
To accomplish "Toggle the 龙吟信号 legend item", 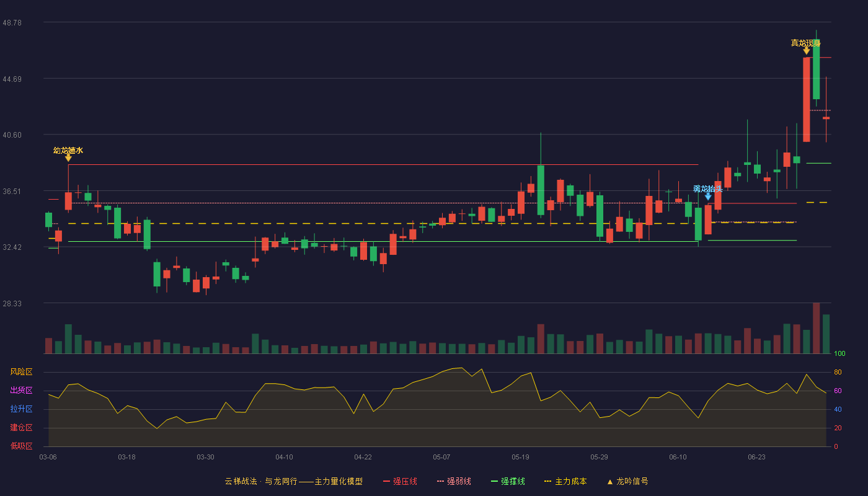I will coord(627,481).
